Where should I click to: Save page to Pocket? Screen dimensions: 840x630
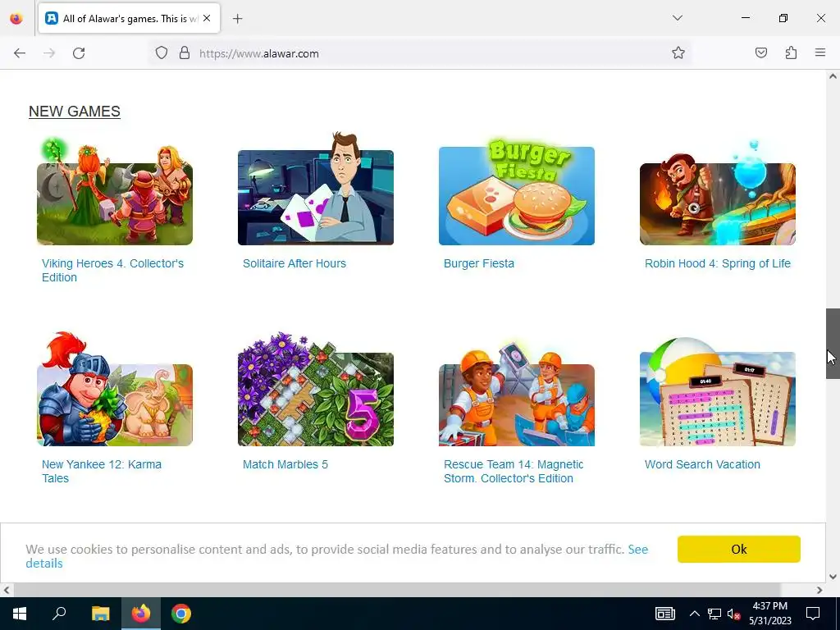761,52
